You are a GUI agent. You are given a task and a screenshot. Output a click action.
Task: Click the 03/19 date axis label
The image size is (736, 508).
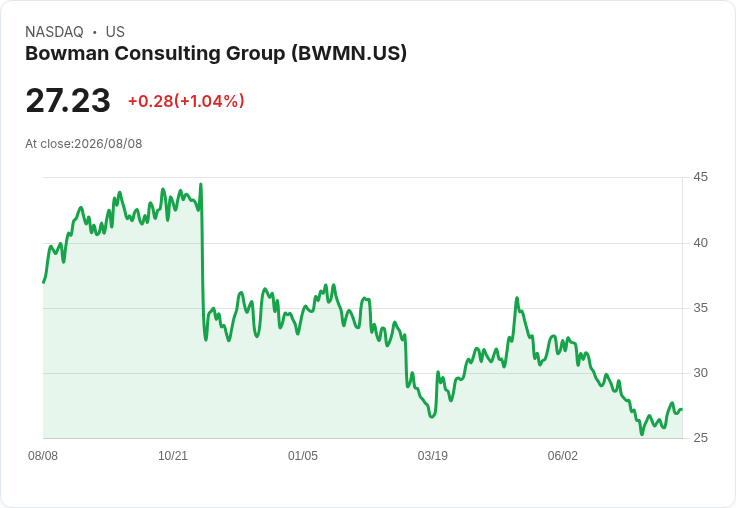[x=432, y=455]
